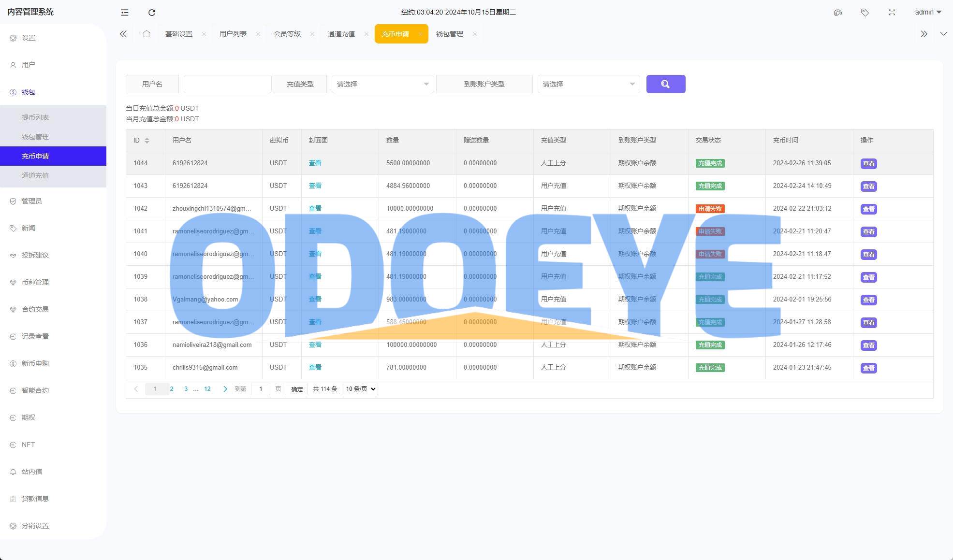Open the tab options down chevron
Viewport: 953px width, 560px height.
click(943, 34)
